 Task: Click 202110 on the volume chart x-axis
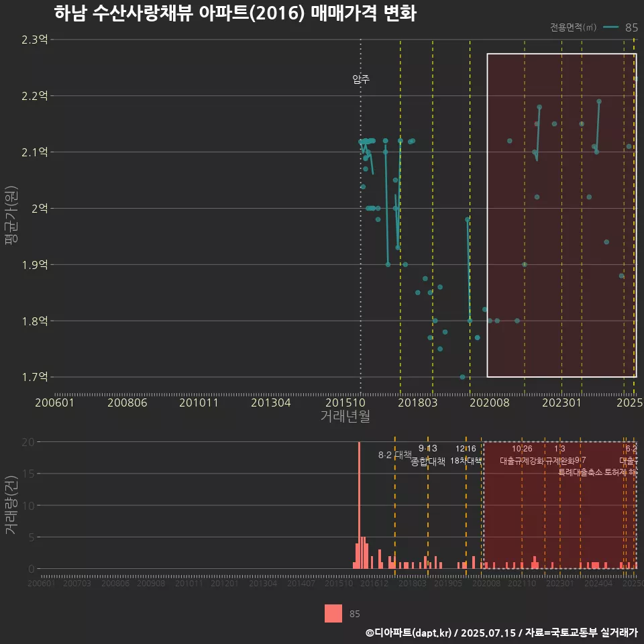tap(522, 583)
